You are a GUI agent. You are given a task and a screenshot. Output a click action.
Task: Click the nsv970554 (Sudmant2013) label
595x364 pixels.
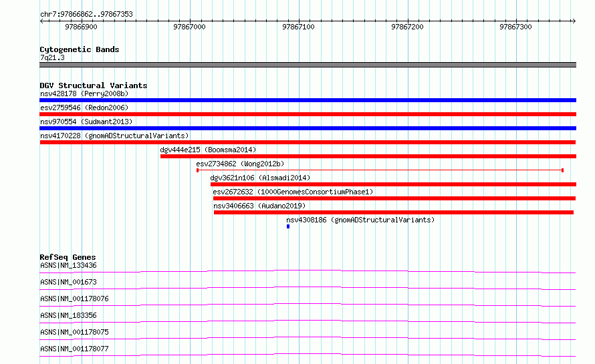click(x=86, y=122)
